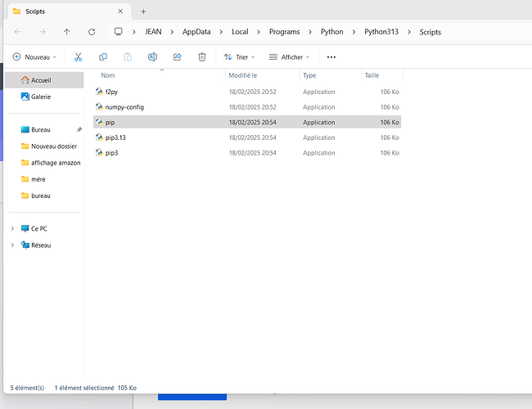Open Accueil in the sidebar
The width and height of the screenshot is (532, 409).
coord(44,80)
